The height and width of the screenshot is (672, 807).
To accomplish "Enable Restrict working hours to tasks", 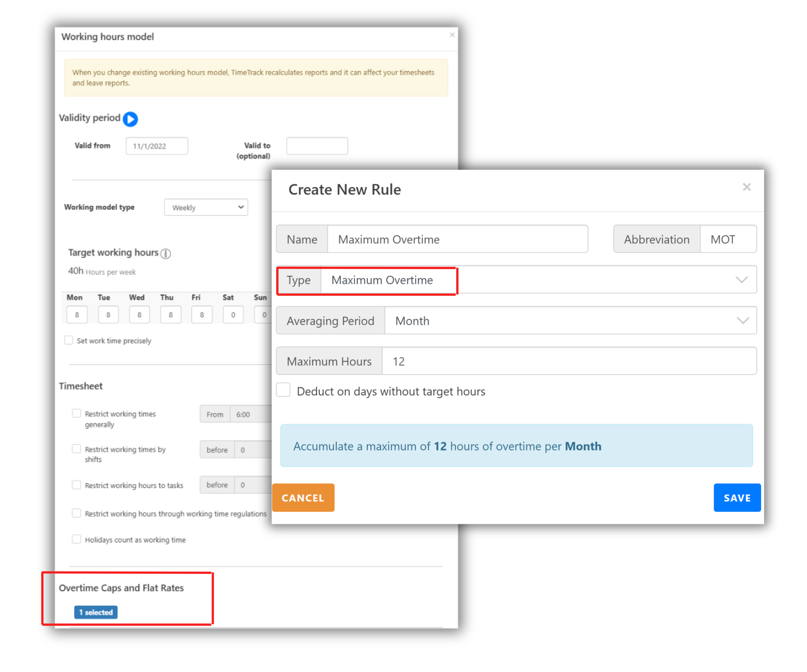I will [76, 485].
